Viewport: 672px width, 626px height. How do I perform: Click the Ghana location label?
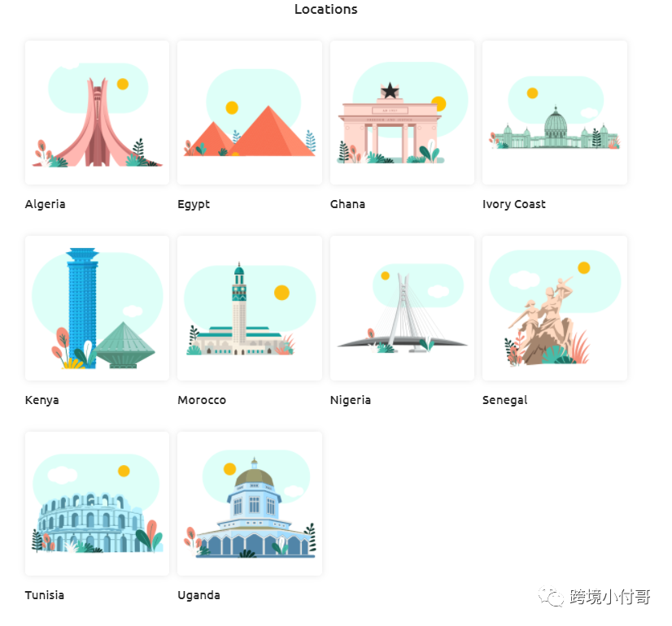[x=347, y=204]
